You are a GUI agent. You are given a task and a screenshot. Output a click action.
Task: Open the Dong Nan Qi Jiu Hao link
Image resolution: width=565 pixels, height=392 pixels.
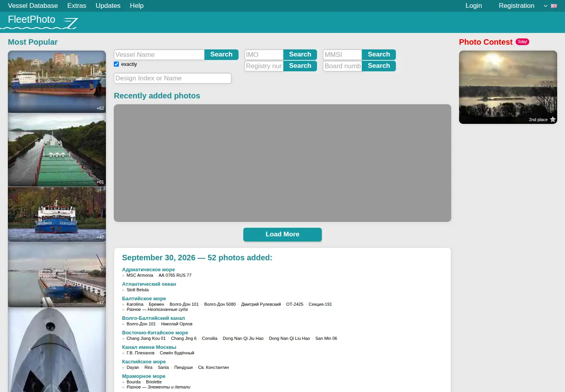tap(243, 338)
